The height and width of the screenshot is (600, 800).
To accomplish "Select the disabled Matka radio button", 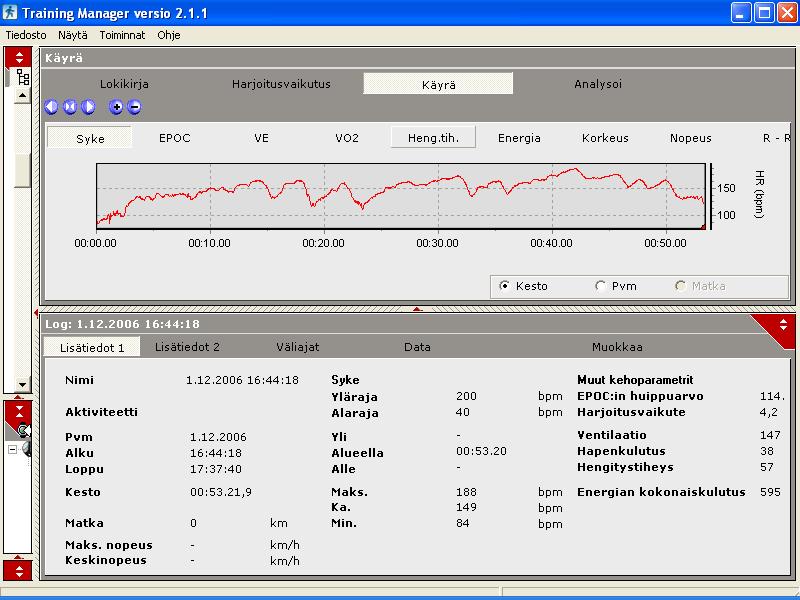I will (x=680, y=286).
